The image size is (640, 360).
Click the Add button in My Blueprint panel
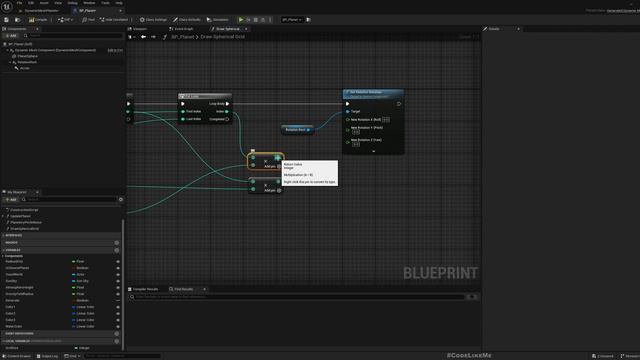(x=11, y=200)
